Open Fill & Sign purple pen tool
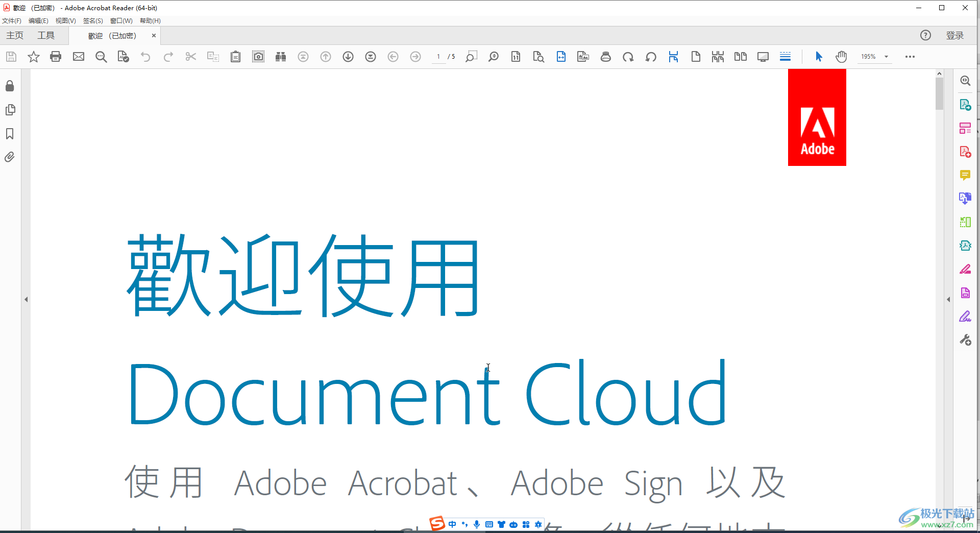The image size is (980, 533). point(965,317)
